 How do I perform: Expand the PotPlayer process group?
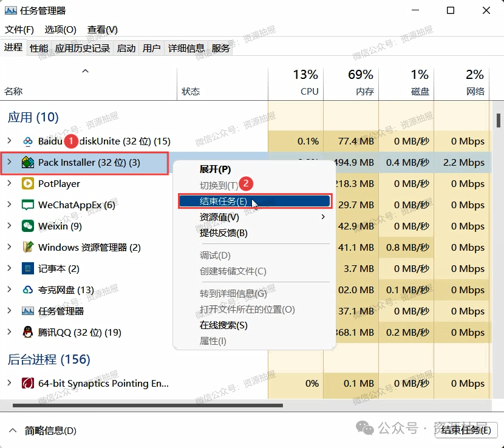(x=9, y=183)
